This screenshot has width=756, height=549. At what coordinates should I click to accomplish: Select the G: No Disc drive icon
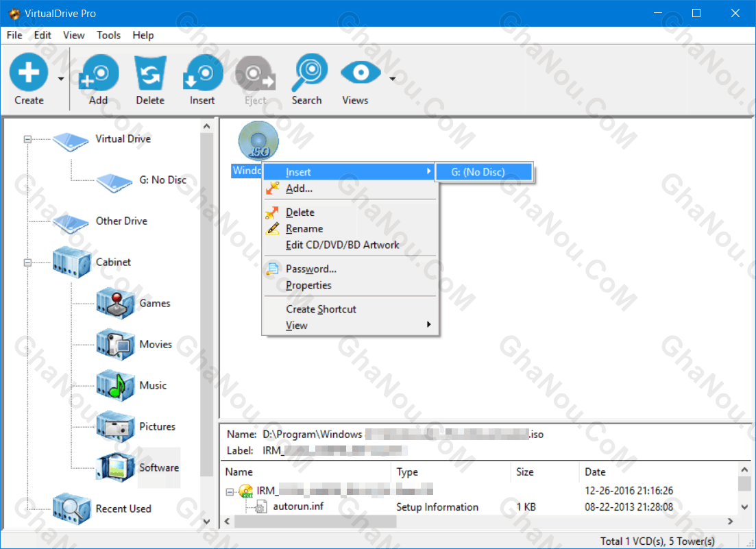click(x=114, y=182)
